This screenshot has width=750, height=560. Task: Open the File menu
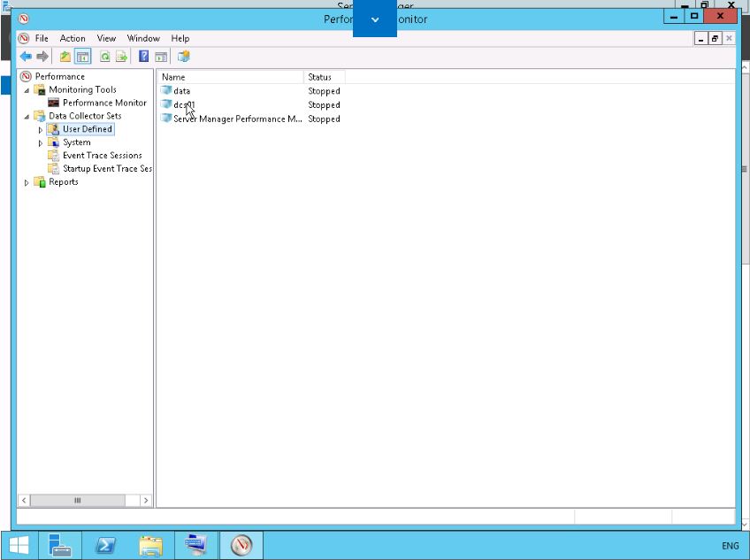click(x=42, y=38)
